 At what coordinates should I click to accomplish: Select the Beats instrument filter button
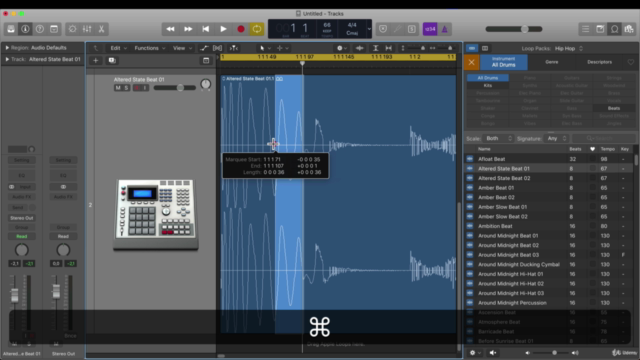tap(614, 109)
